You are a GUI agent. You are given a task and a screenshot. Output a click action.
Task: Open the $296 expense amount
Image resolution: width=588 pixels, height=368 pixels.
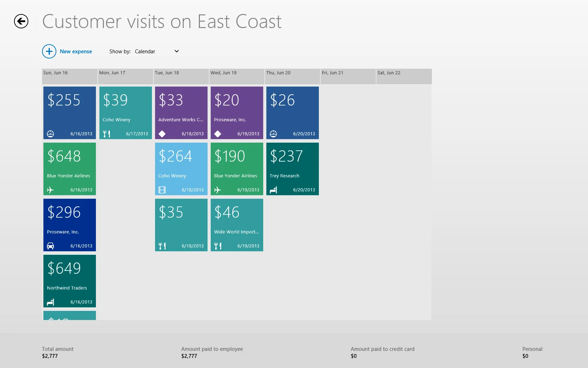[64, 212]
